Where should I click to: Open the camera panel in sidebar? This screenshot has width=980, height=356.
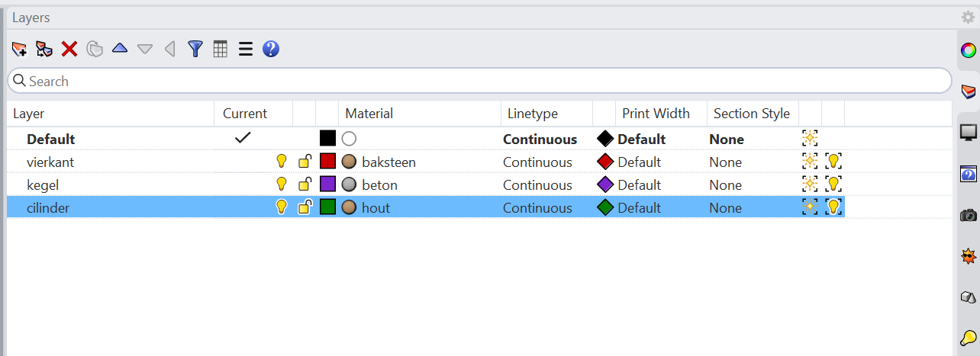(x=968, y=215)
